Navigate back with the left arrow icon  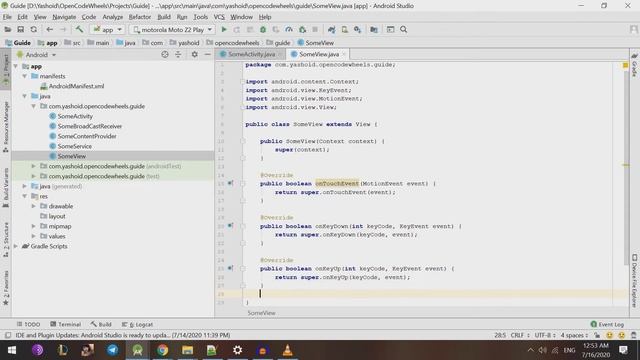pos(49,29)
